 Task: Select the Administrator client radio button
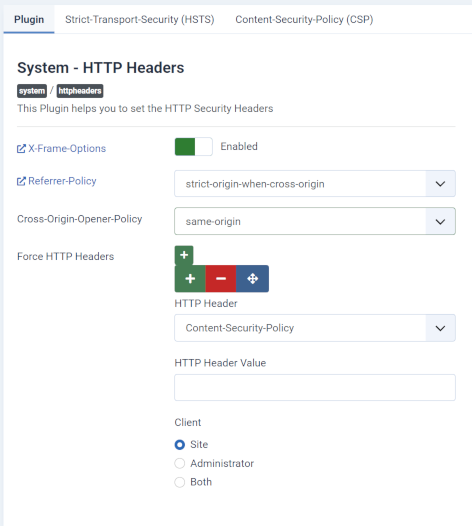(180, 463)
